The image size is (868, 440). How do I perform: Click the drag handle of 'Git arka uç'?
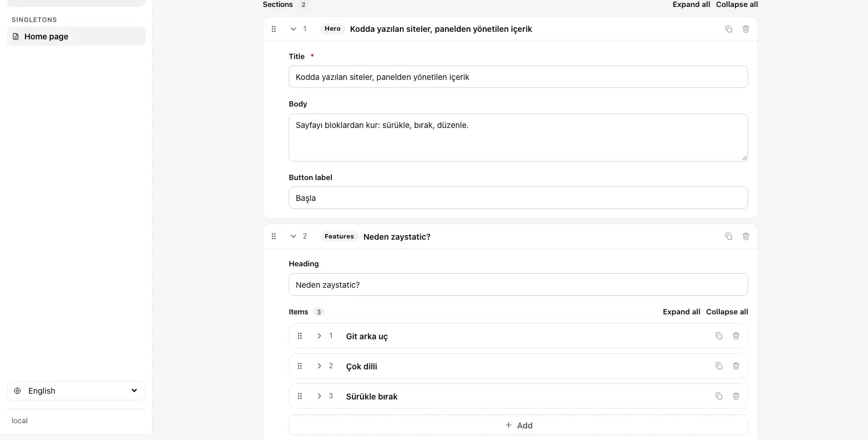click(300, 336)
